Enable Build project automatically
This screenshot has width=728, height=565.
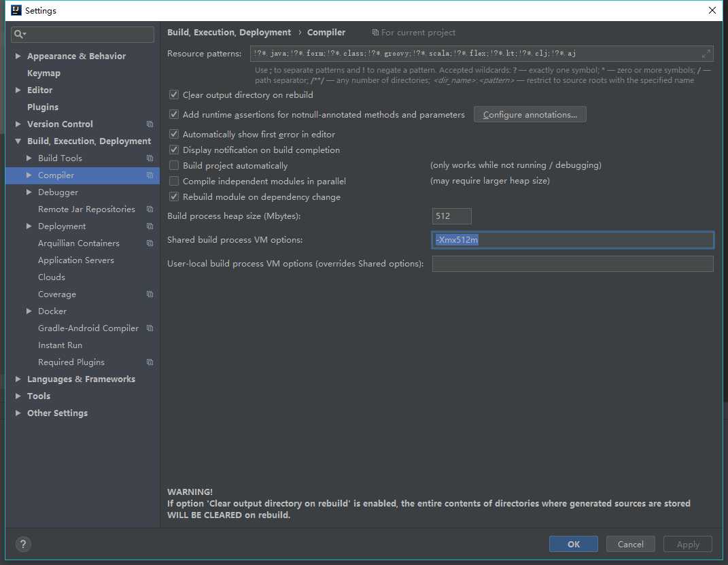point(174,165)
